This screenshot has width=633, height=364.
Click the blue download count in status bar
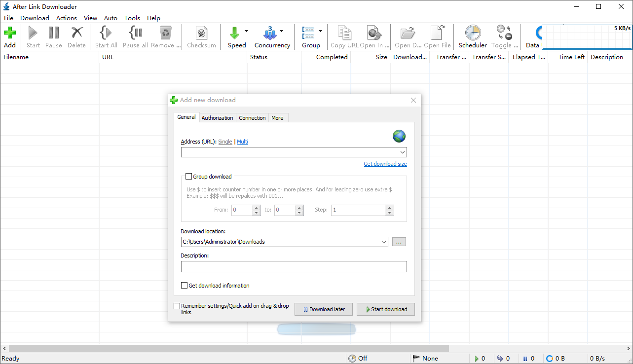(x=503, y=359)
